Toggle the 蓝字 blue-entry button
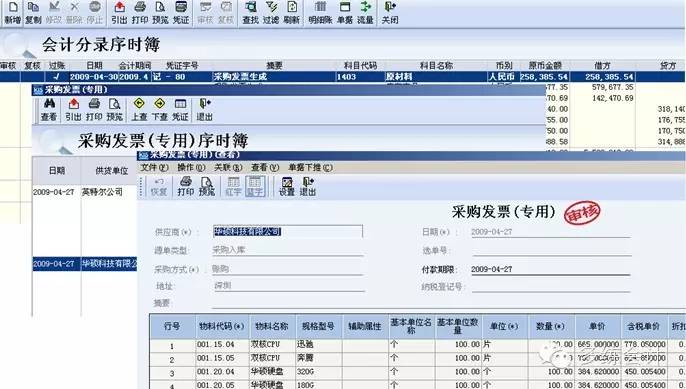686x389 pixels. coord(256,186)
